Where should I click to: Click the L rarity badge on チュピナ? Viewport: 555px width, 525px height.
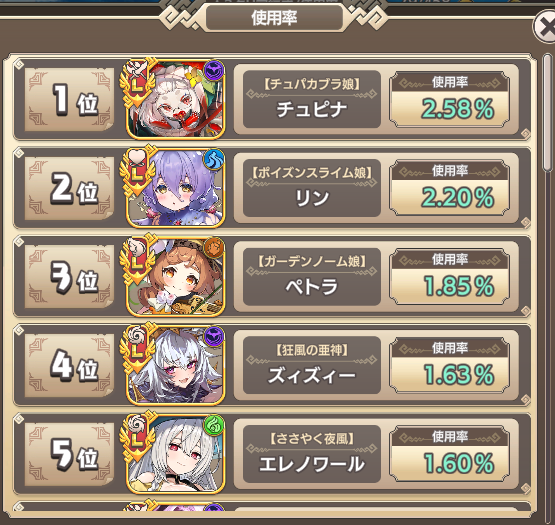(138, 83)
